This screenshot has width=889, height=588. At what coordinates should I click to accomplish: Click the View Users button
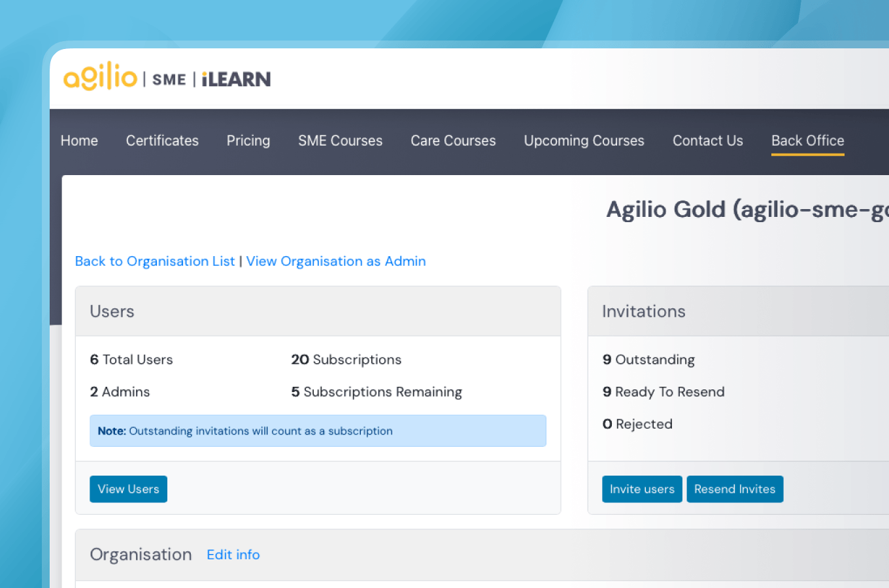pyautogui.click(x=128, y=489)
